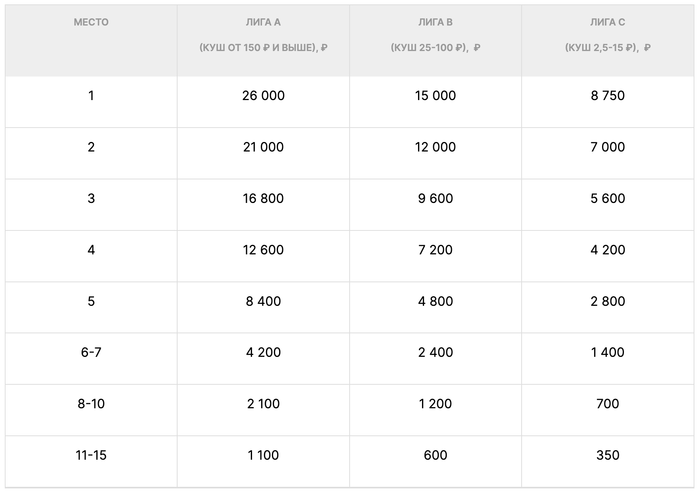Select the ЛИГА C column header
Screen dimensions: 700x492
[x=607, y=21]
